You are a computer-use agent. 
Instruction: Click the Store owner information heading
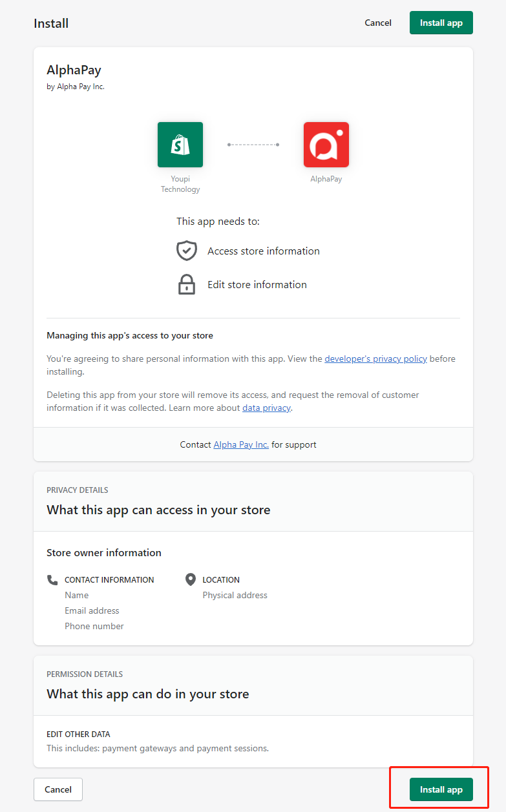click(x=104, y=552)
